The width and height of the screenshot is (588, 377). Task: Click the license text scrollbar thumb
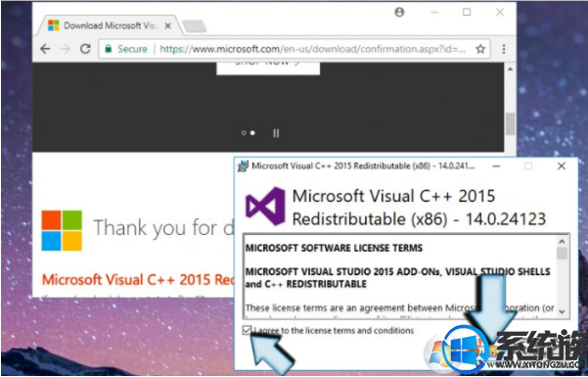pyautogui.click(x=562, y=254)
